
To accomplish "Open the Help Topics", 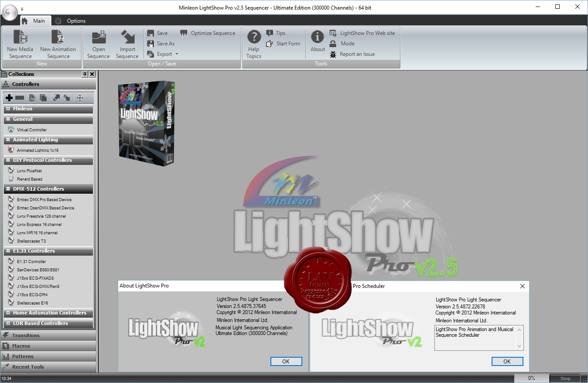I will (x=254, y=44).
